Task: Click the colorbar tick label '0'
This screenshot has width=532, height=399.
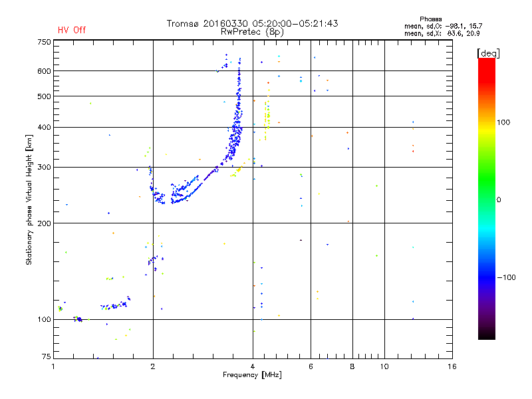Action: 499,200
